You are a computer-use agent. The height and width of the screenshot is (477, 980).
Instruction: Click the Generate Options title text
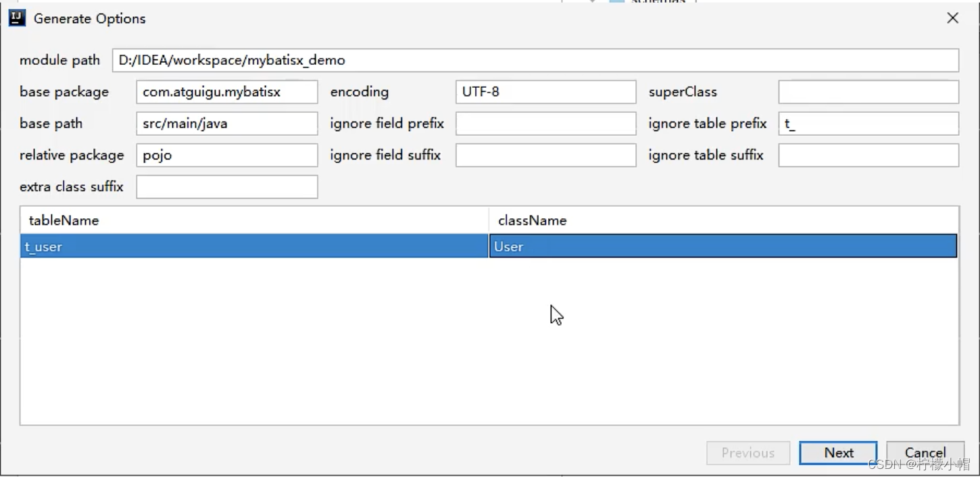click(90, 19)
